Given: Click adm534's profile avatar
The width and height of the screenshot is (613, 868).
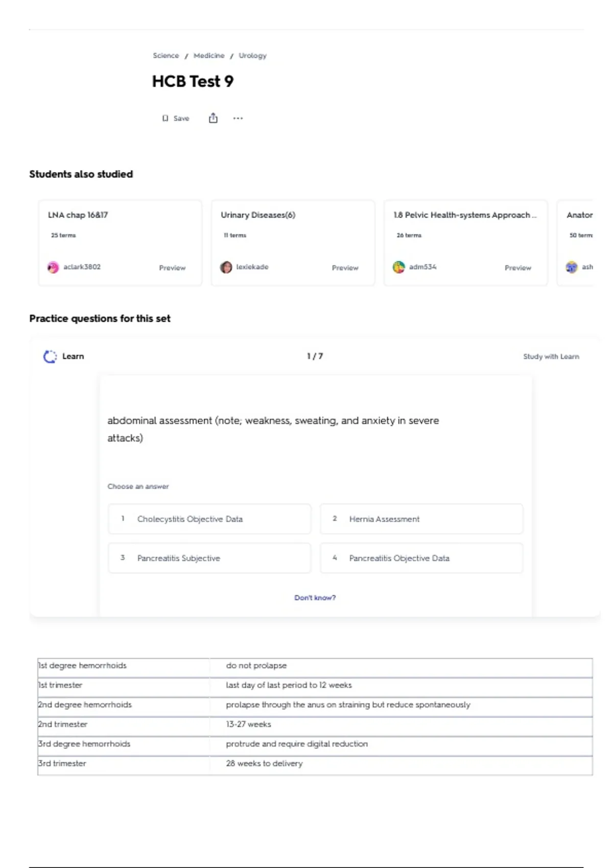Looking at the screenshot, I should click(399, 267).
